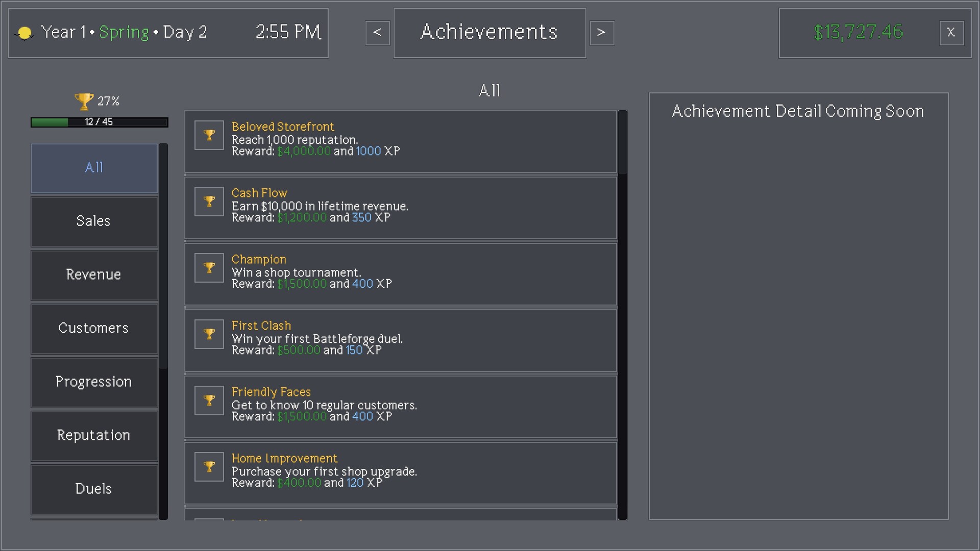Click the First Clash title
This screenshot has height=551, width=980.
click(261, 325)
